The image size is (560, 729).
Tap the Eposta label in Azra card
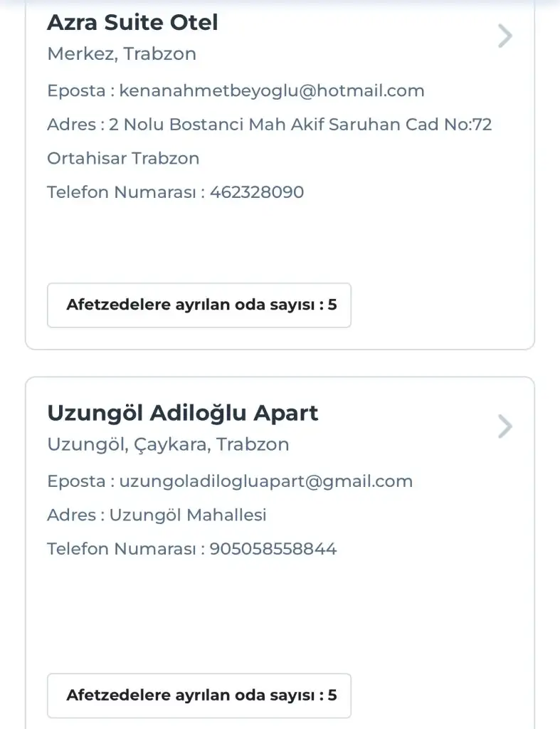(76, 91)
